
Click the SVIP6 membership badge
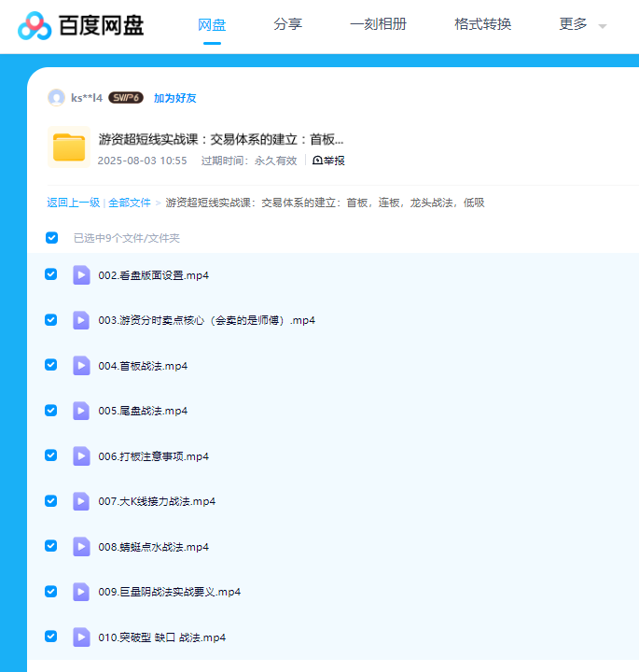[x=125, y=98]
